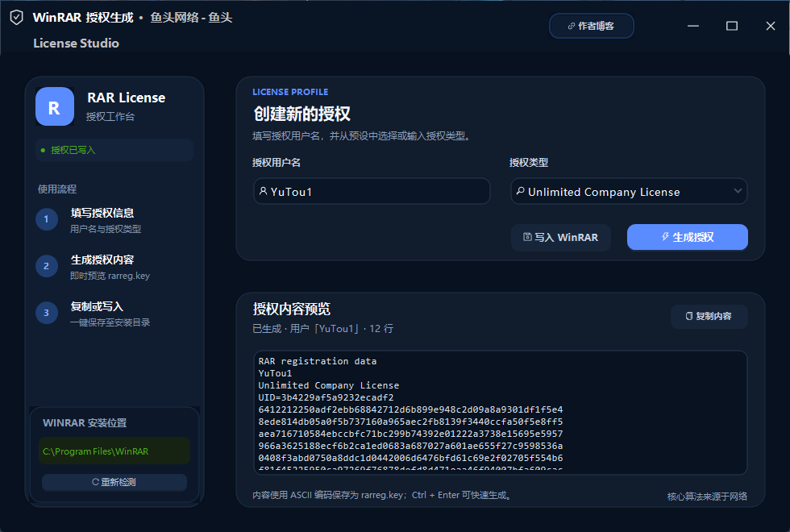
Task: Click the user icon in username field
Action: coord(263,192)
